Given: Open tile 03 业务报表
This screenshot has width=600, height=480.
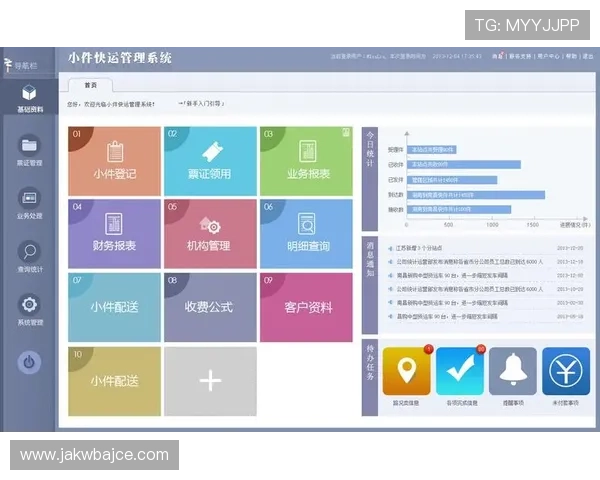Looking at the screenshot, I should point(306,161).
